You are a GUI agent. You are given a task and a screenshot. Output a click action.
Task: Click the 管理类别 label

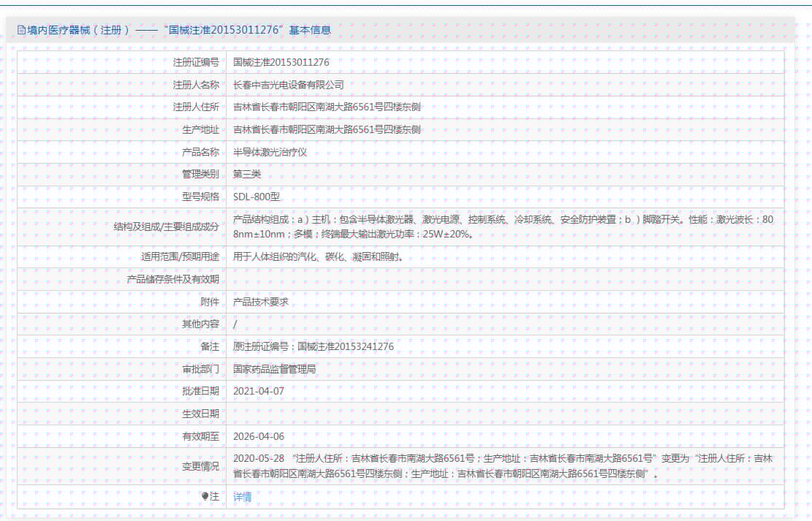tap(200, 175)
